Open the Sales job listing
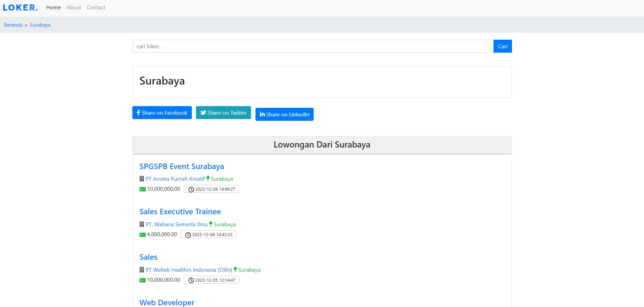This screenshot has width=644, height=307. coord(148,257)
